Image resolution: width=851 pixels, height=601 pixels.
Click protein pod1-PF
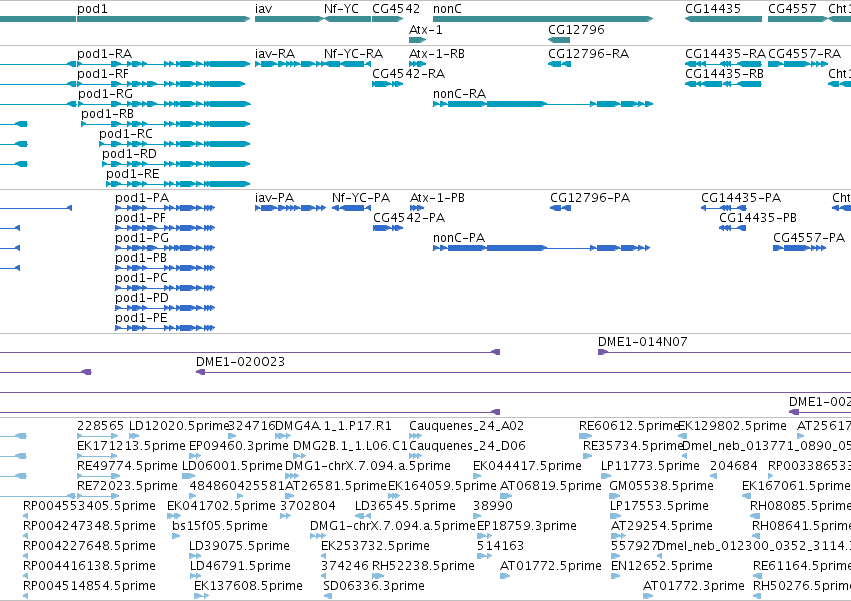[x=140, y=218]
